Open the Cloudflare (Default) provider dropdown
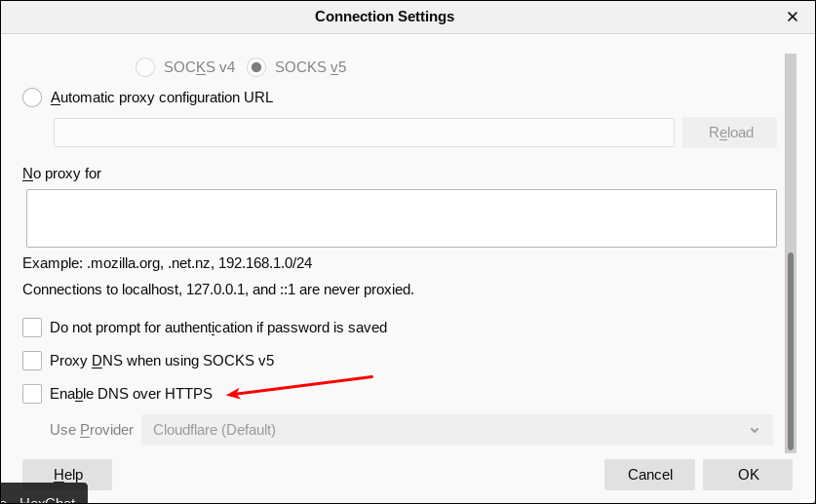The height and width of the screenshot is (504, 816). coord(456,430)
